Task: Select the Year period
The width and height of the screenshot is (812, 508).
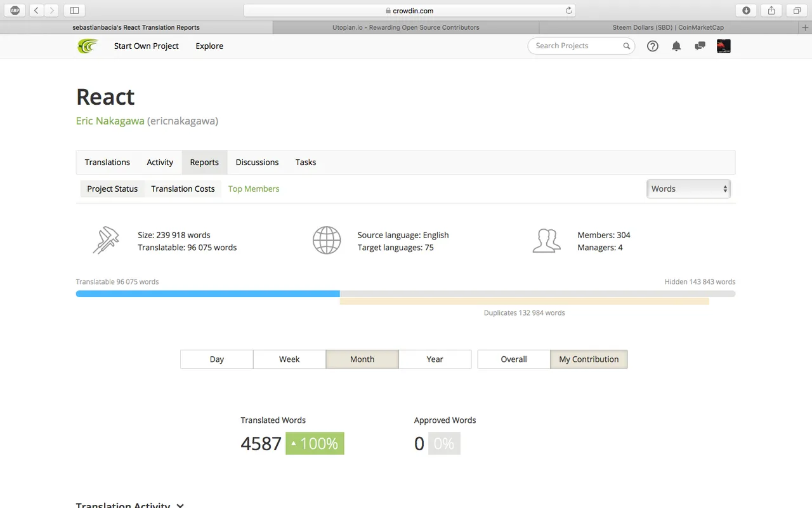Action: point(435,359)
